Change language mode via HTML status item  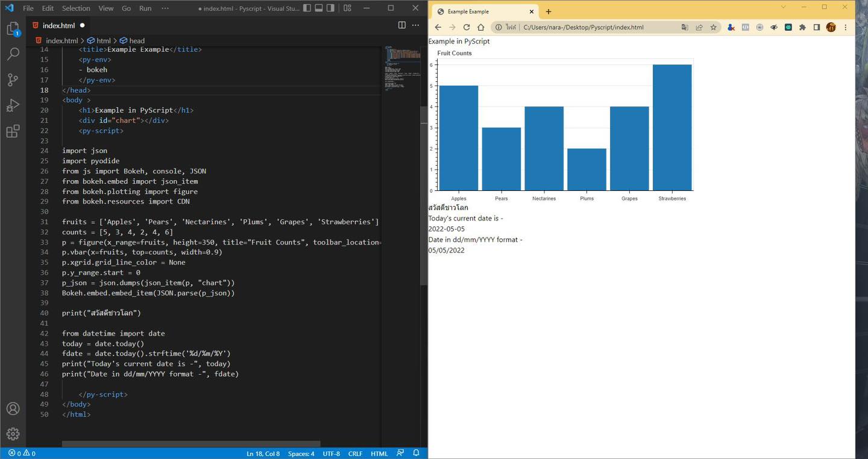[x=379, y=453]
